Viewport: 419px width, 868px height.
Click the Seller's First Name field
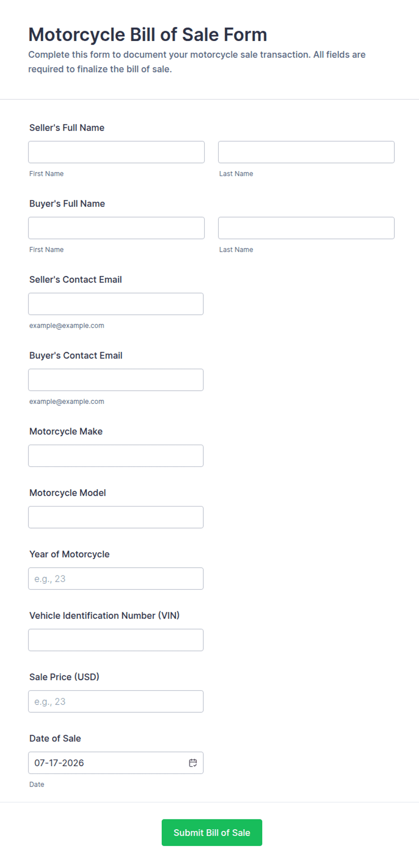pyautogui.click(x=116, y=152)
